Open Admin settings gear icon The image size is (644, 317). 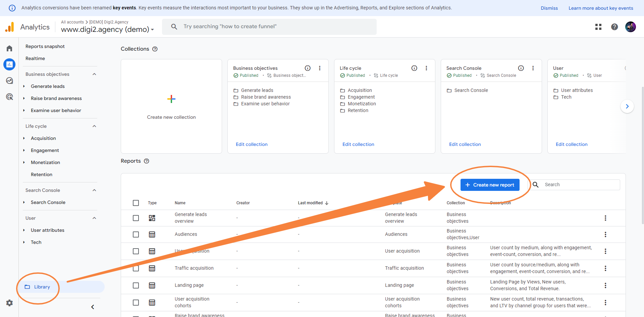(9, 303)
